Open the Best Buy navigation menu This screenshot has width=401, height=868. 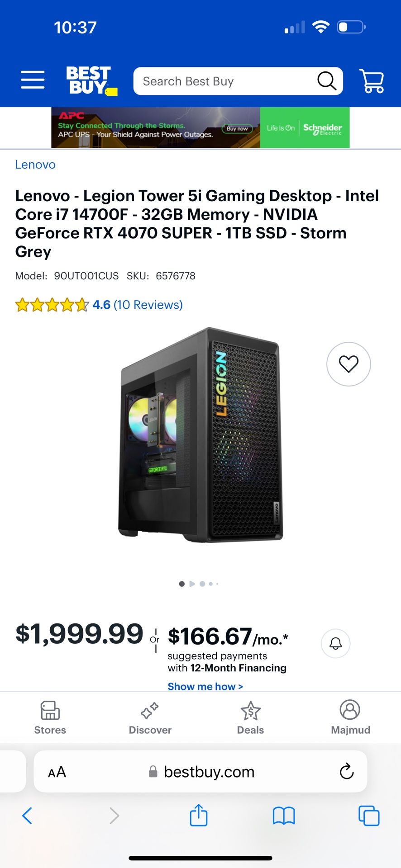[32, 80]
